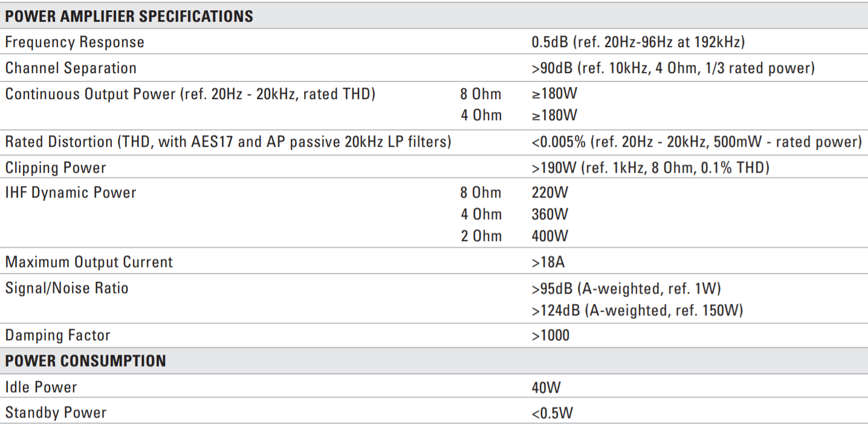Select the >190W clipping power value

[x=650, y=168]
